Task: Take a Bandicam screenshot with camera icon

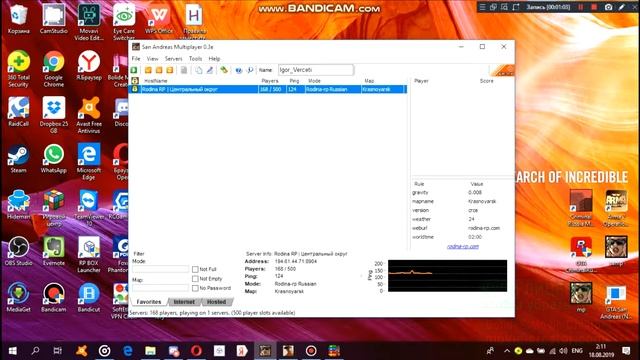Action: pyautogui.click(x=608, y=7)
